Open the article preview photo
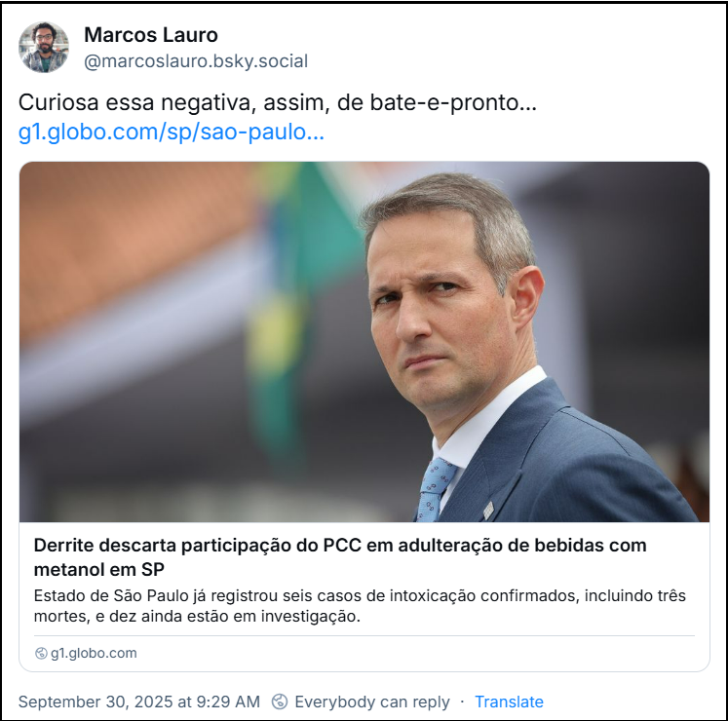 coord(364,342)
